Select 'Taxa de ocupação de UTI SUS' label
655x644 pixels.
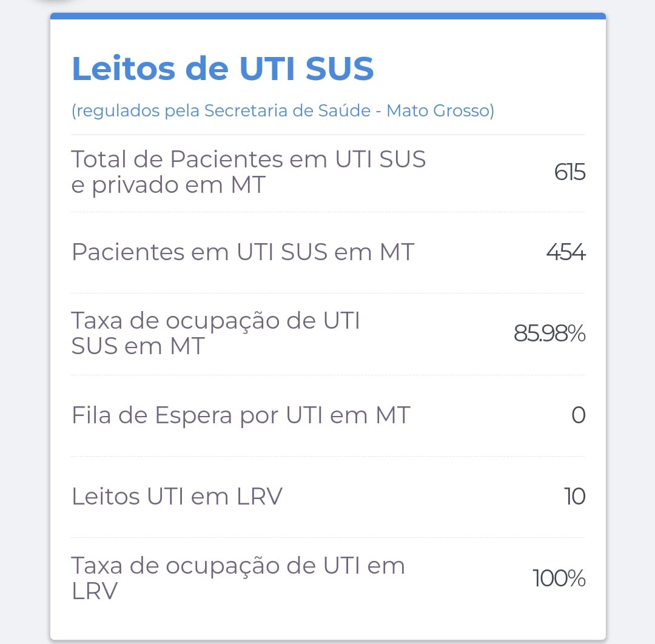[215, 334]
